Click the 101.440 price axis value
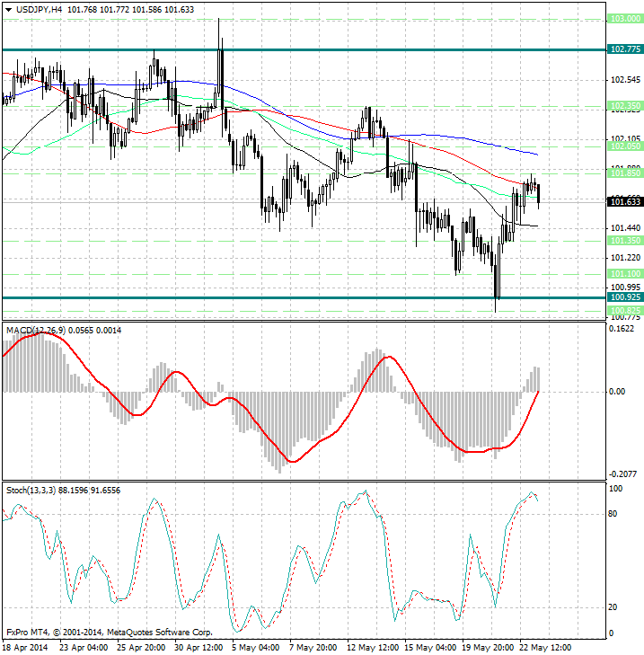This screenshot has height=655, width=644. tap(625, 228)
